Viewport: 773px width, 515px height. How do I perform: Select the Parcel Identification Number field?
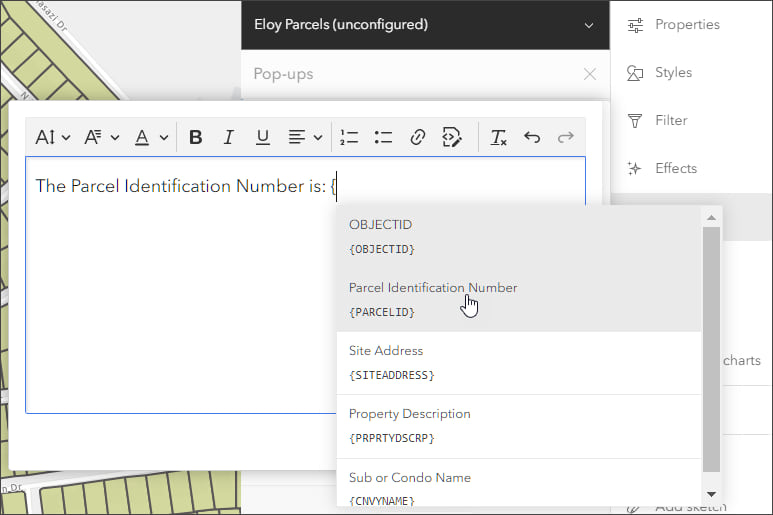click(x=519, y=300)
